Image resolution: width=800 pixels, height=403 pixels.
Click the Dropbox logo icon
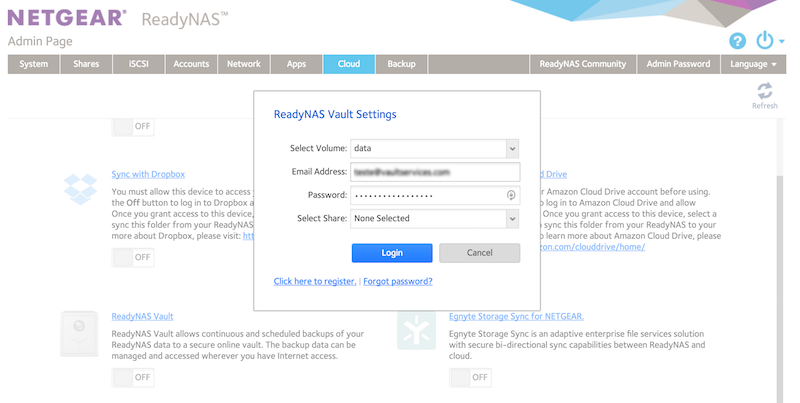80,189
